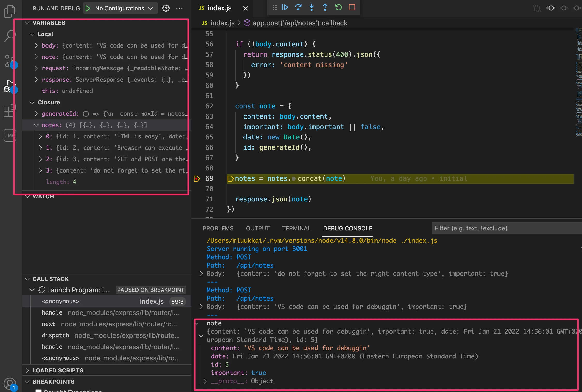The width and height of the screenshot is (582, 392).
Task: Open the Search view in activity bar
Action: (x=10, y=36)
